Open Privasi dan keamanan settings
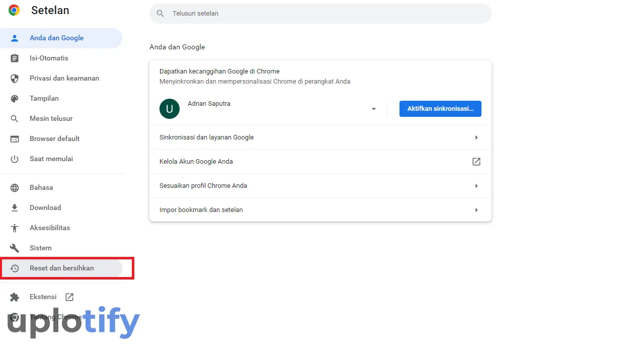The width and height of the screenshot is (644, 346). point(61,78)
